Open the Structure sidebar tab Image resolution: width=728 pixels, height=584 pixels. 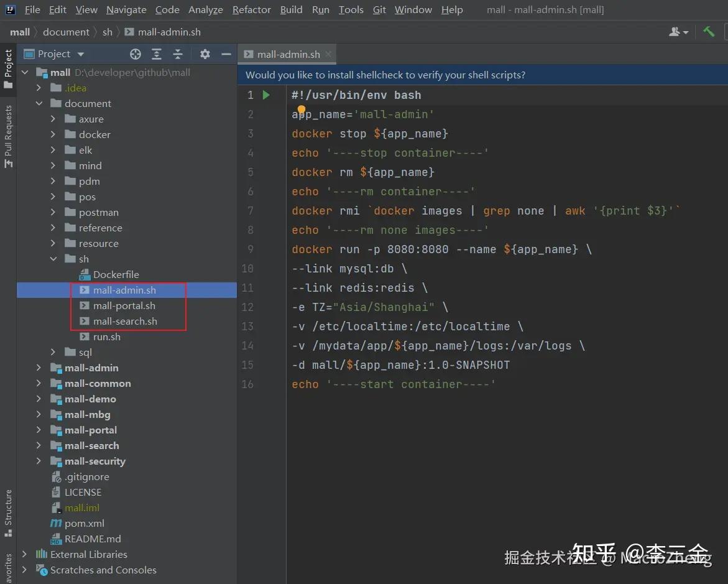(x=8, y=513)
